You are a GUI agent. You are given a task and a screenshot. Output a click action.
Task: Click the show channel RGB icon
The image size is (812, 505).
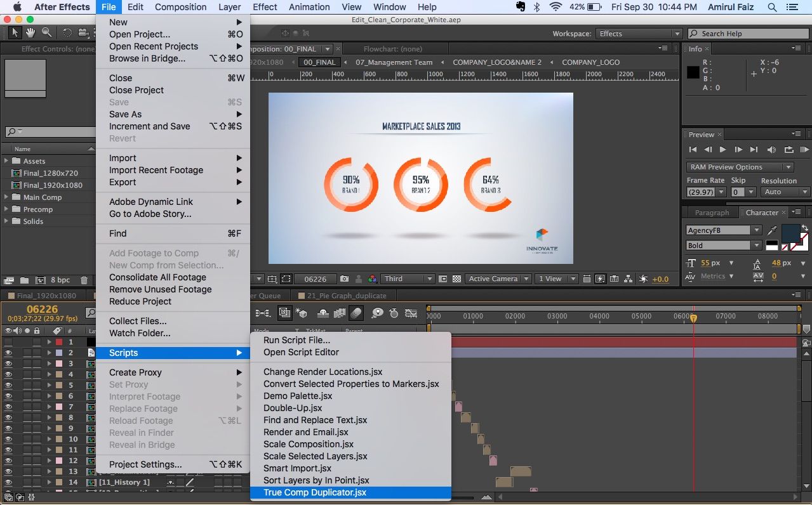click(372, 279)
